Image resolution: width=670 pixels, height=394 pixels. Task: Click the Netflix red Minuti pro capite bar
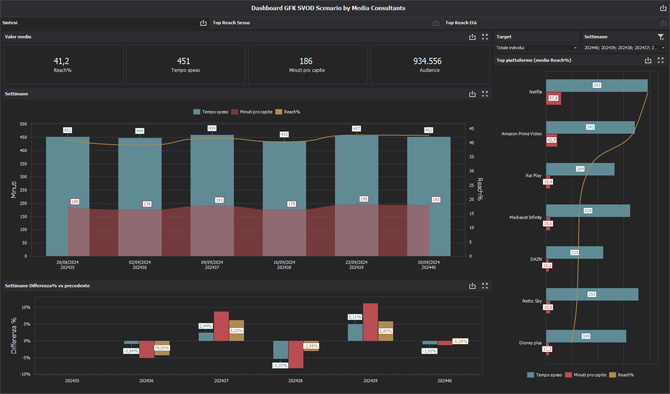(553, 98)
